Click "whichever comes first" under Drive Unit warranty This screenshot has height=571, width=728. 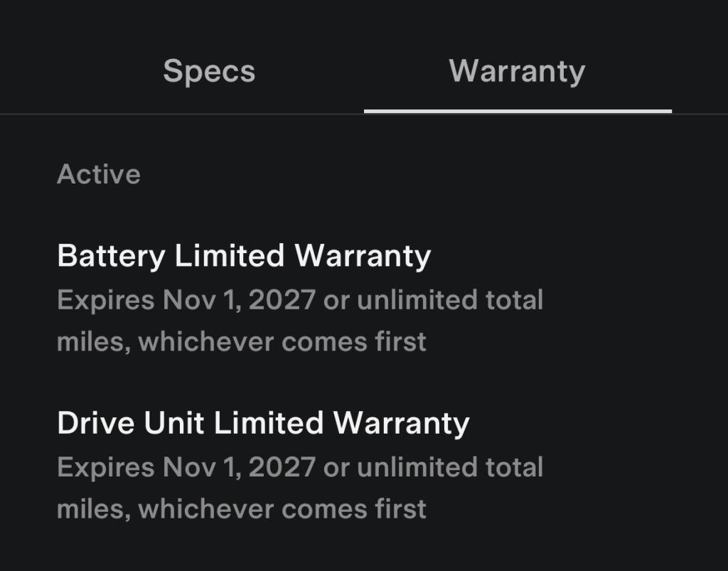click(282, 510)
